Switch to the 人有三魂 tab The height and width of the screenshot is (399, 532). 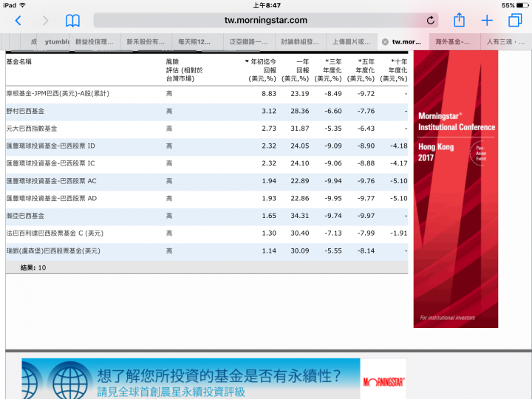coord(506,41)
